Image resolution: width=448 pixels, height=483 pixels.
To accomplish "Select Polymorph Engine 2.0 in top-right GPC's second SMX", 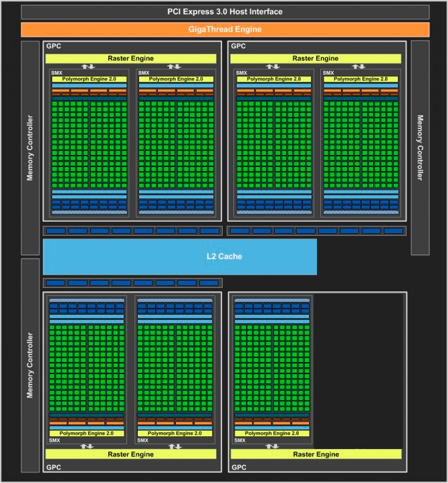I will tap(361, 79).
